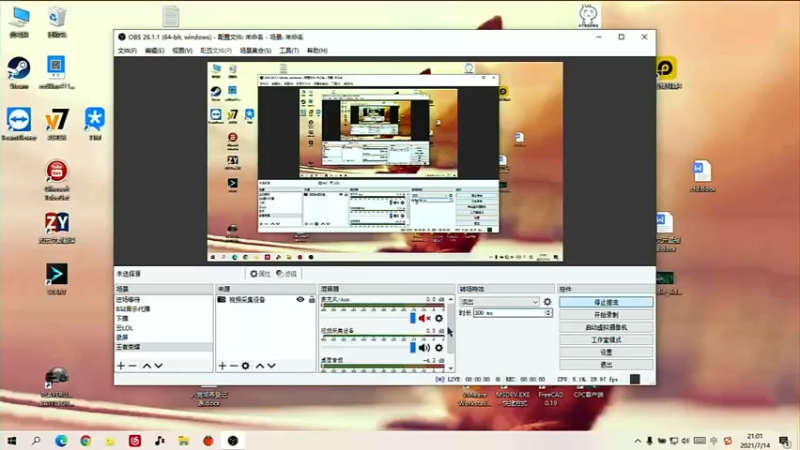Open the Windows Start menu

12,441
